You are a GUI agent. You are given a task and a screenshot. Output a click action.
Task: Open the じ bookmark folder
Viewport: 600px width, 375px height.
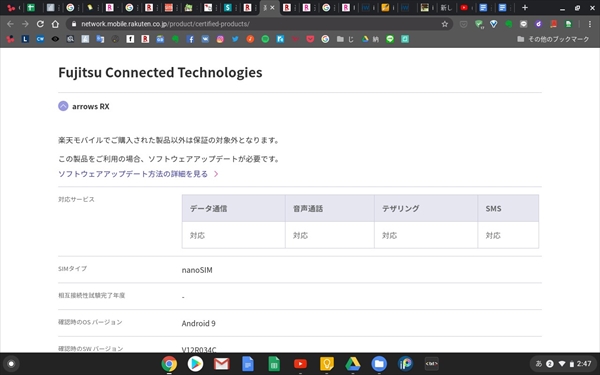tap(345, 39)
